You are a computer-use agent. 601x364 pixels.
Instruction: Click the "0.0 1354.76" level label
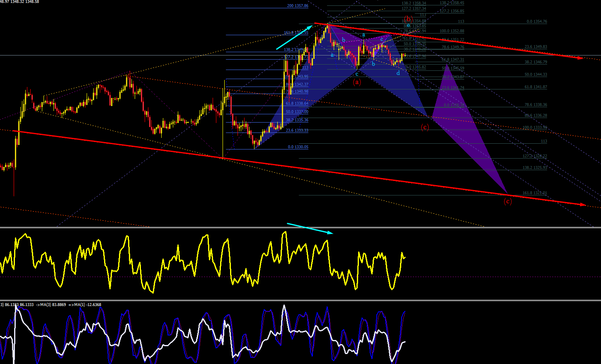tap(537, 22)
